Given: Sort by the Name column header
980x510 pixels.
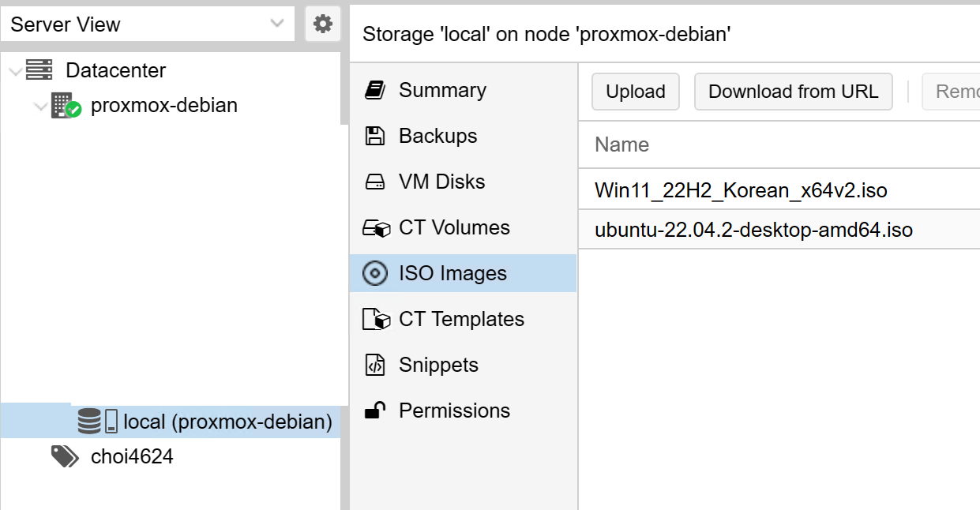Looking at the screenshot, I should click(x=622, y=144).
